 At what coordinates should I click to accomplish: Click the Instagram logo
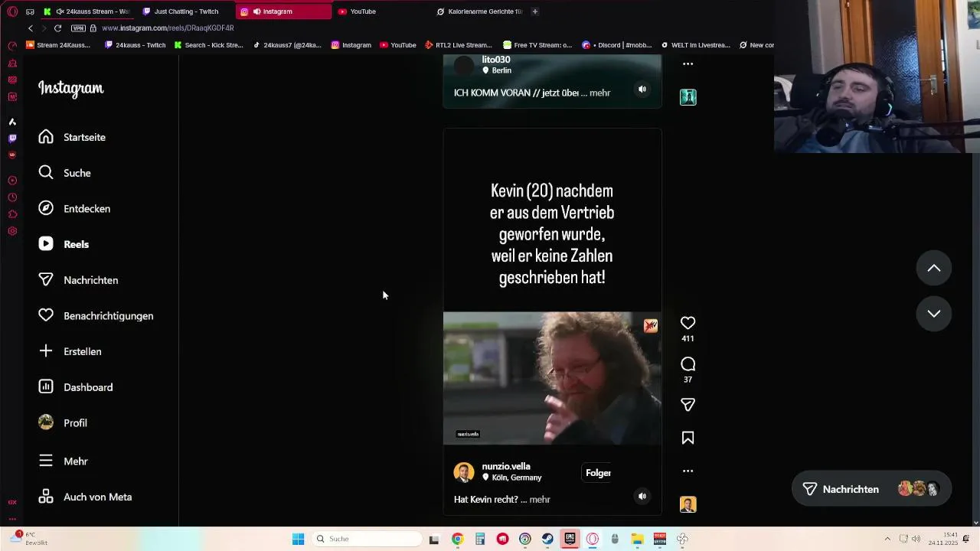point(71,89)
